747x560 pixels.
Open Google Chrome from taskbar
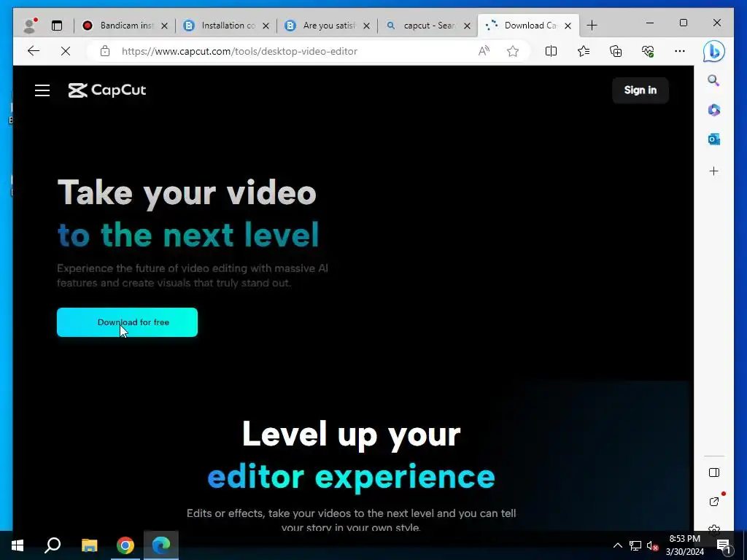(x=125, y=545)
